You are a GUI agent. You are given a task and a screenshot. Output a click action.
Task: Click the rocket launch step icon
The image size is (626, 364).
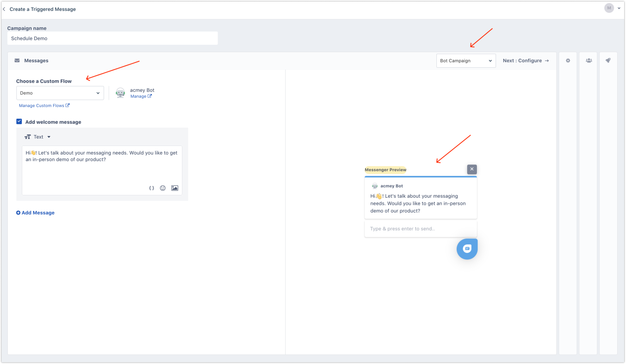(x=608, y=60)
